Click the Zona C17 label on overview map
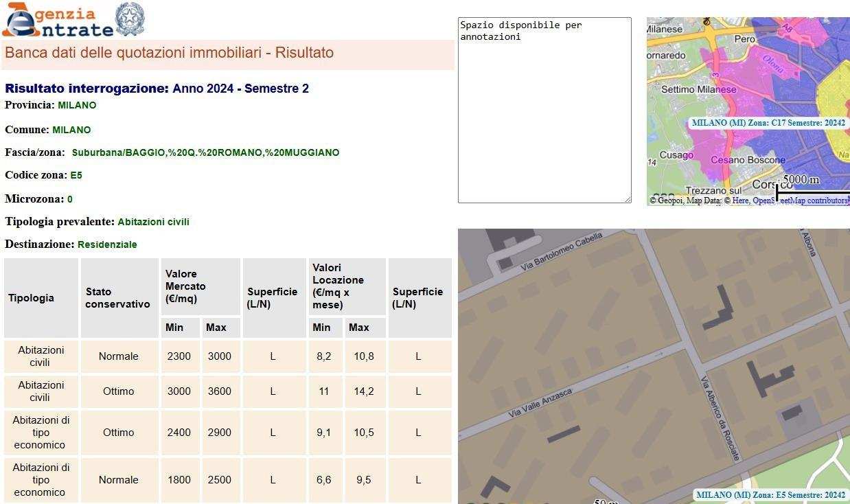The width and height of the screenshot is (850, 504). pos(768,123)
